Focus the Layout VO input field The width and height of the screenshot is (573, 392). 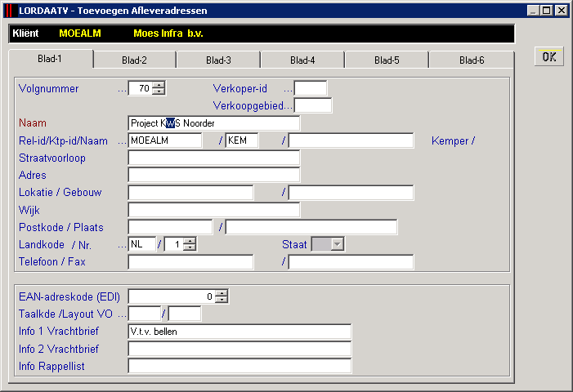(x=185, y=314)
